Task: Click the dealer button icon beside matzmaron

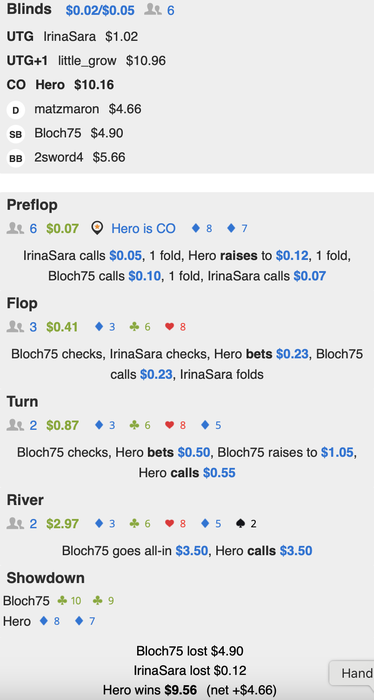Action: 16,111
